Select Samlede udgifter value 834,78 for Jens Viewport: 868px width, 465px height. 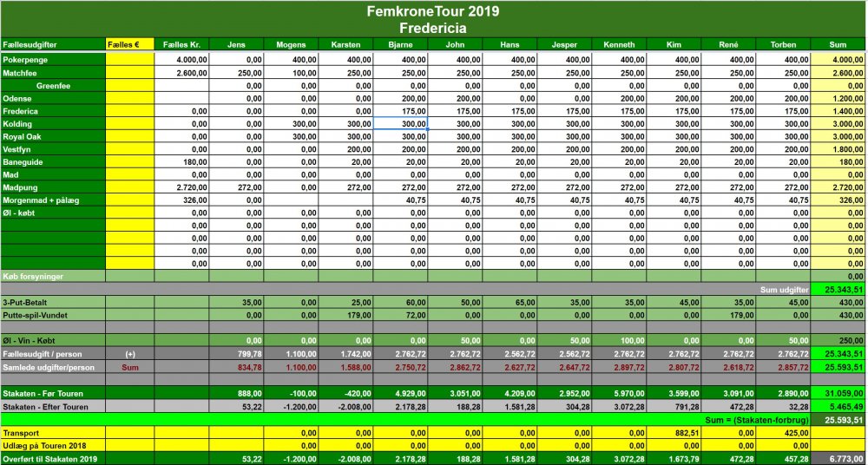point(236,366)
